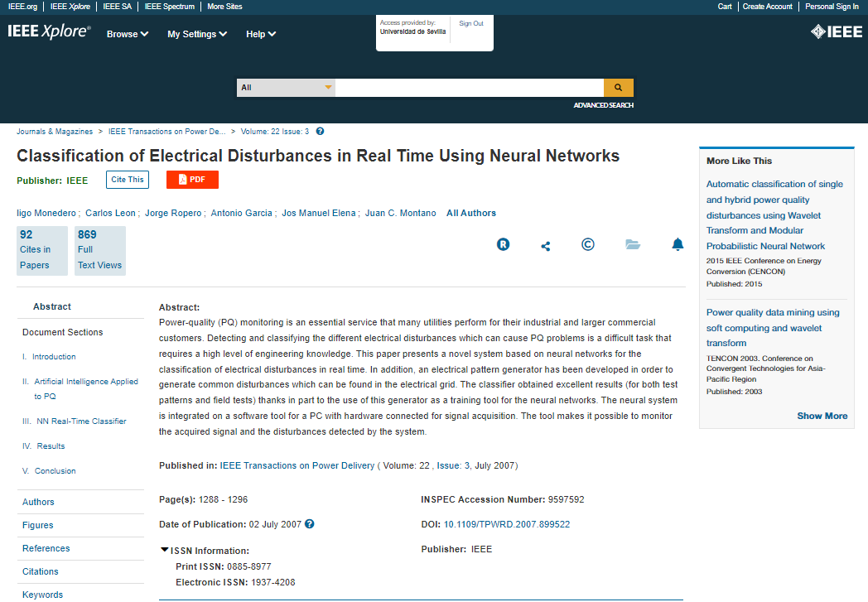Select the References section tab
Image resolution: width=868 pixels, height=602 pixels.
(46, 548)
